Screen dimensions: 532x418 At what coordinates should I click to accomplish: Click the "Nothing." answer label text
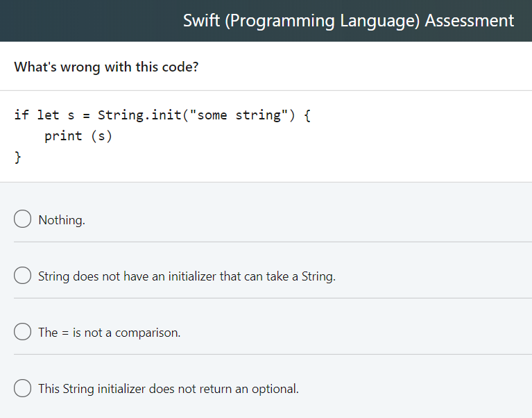tap(62, 220)
